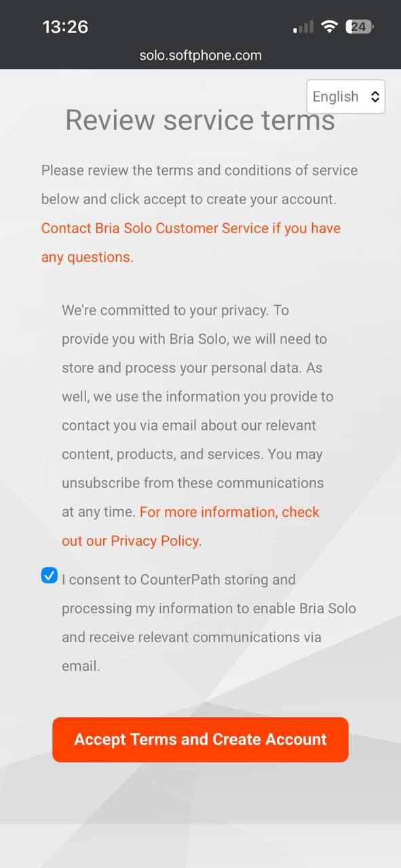The width and height of the screenshot is (401, 868).
Task: Click Accept Terms and Create Account button
Action: [200, 740]
